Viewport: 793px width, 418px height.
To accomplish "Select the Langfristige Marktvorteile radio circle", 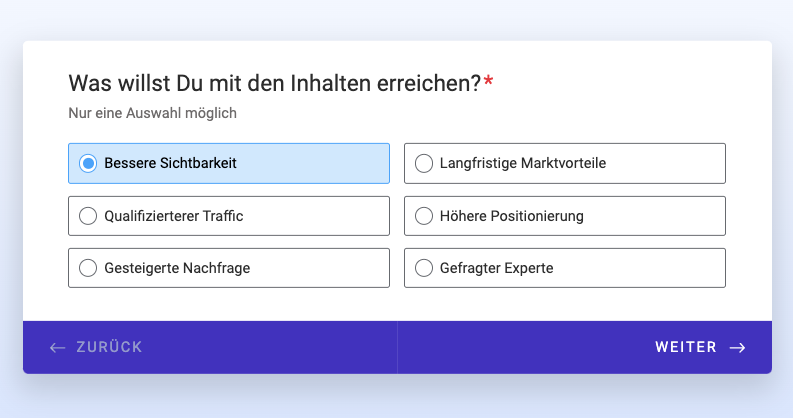I will click(424, 163).
